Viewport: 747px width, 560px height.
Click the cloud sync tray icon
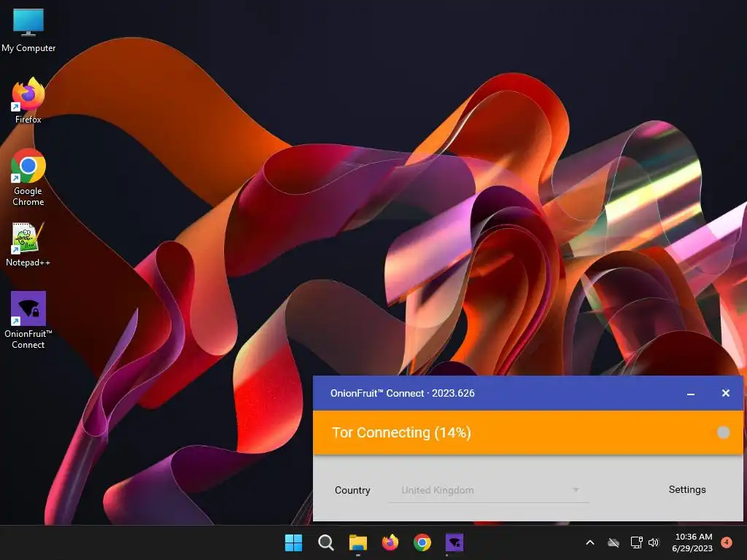click(614, 542)
